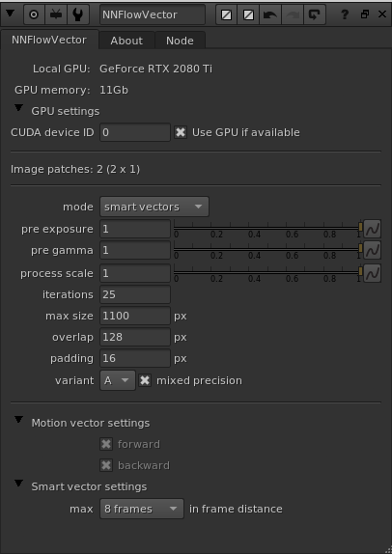392x554 pixels.
Task: Open pre exposure animation curve menu
Action: click(x=373, y=229)
